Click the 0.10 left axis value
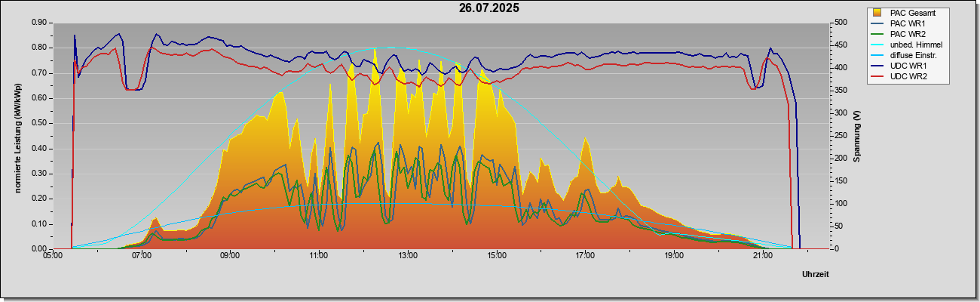This screenshot has height=302, width=980. 40,224
